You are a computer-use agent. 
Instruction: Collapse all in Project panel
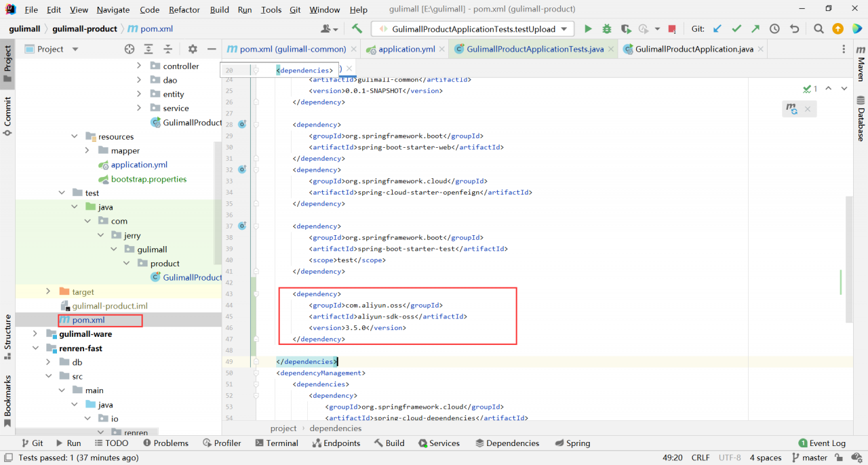point(167,49)
